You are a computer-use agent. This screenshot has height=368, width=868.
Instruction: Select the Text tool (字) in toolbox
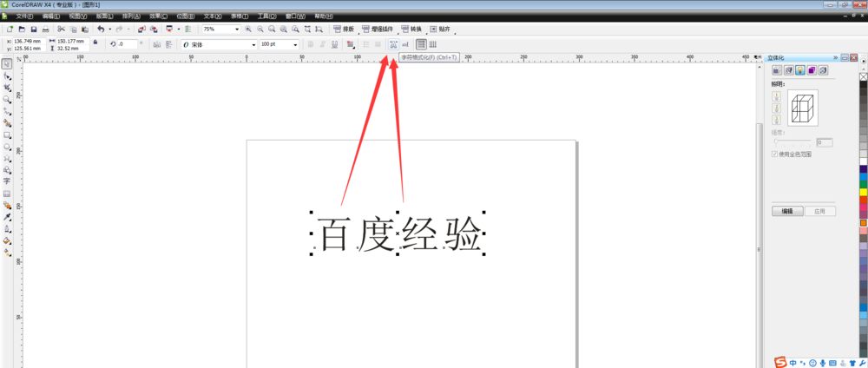[x=7, y=181]
